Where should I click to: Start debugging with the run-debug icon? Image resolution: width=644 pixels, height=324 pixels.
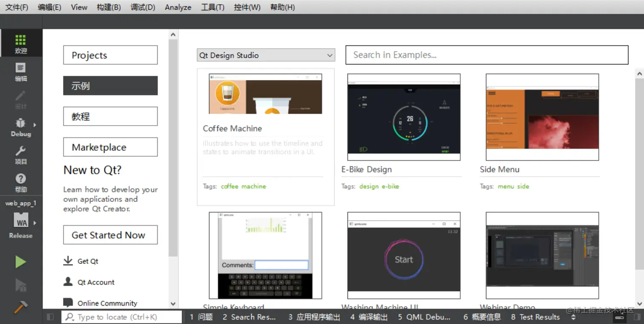pos(20,284)
